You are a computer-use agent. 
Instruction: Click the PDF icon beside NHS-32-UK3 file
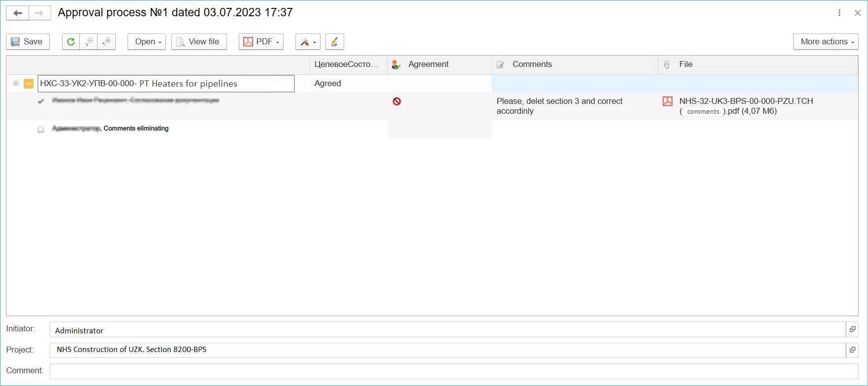click(668, 101)
